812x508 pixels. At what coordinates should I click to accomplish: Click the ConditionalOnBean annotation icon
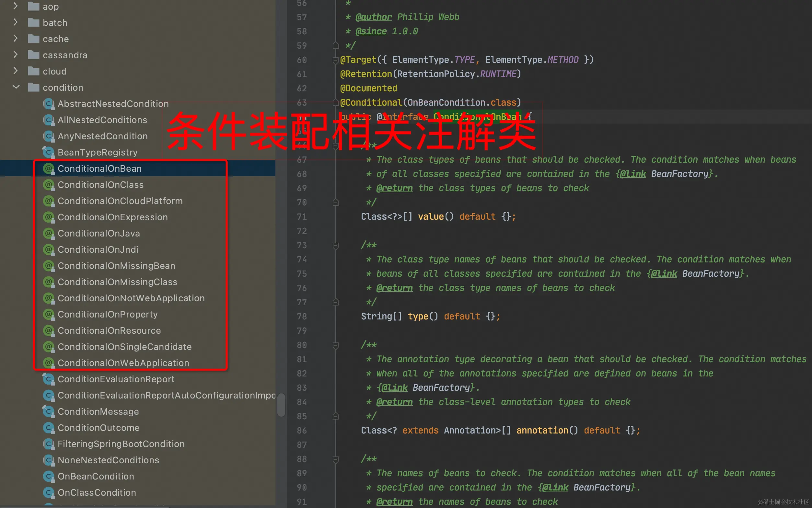49,169
